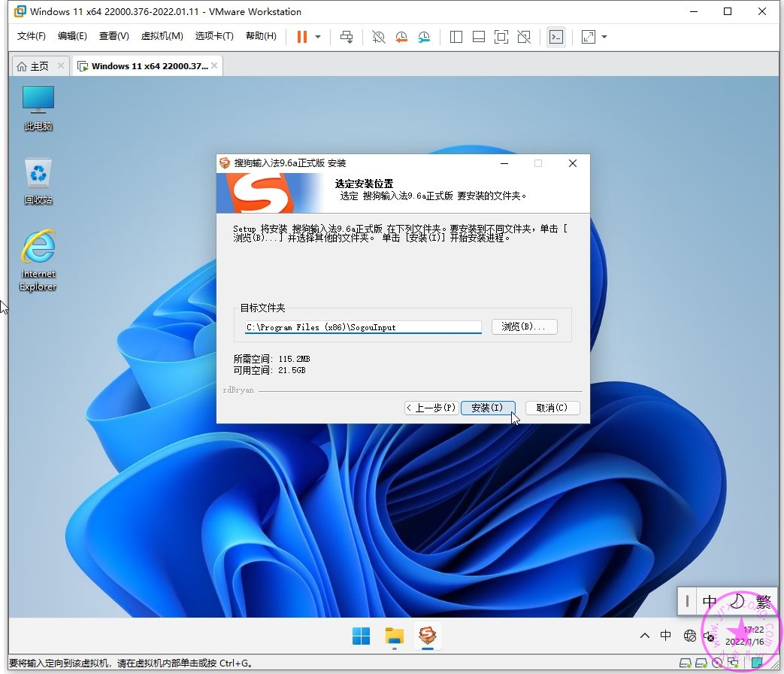
Task: Click the muted speaker tray icon
Action: click(709, 636)
